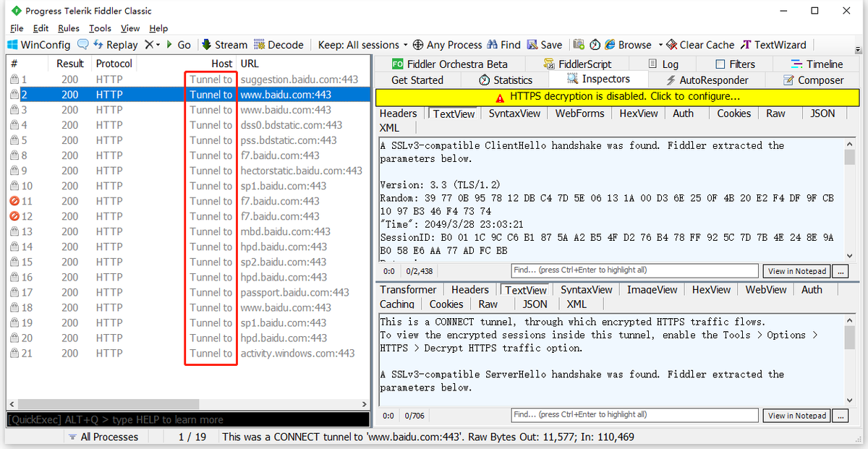Image resolution: width=868 pixels, height=449 pixels.
Task: Switch to Fiddler Orchestra Beta tab
Action: [449, 64]
